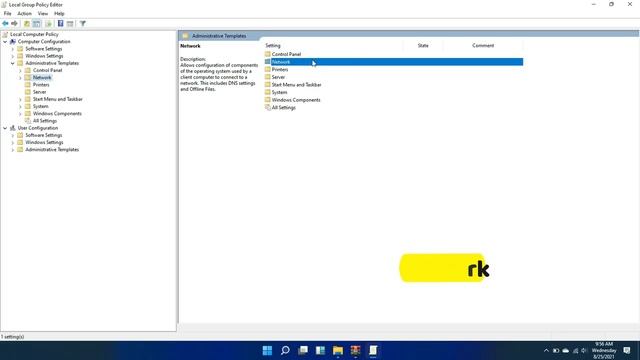Expand Software Settings under Computer Configuration
Viewport: 640px width, 360px height.
click(x=13, y=49)
